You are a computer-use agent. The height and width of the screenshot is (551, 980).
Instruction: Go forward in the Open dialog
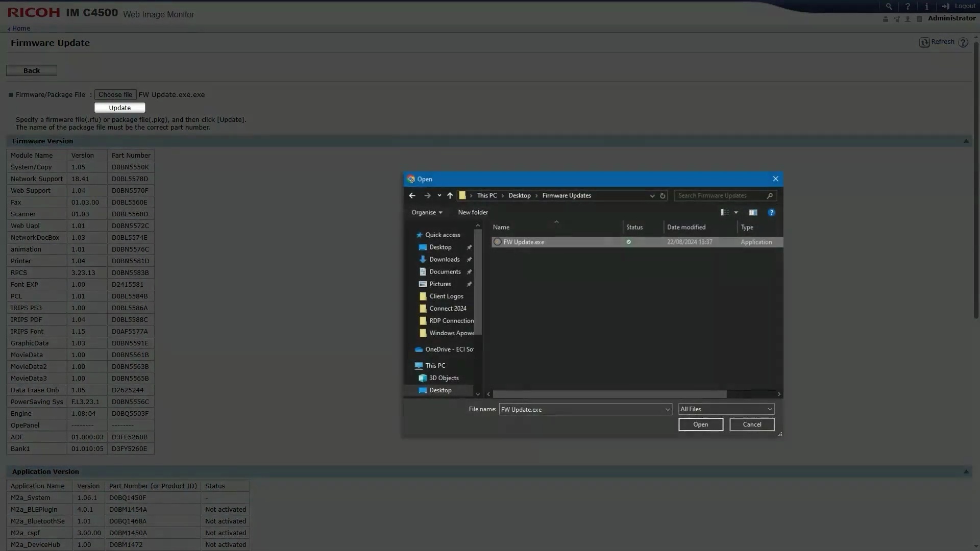pos(427,195)
